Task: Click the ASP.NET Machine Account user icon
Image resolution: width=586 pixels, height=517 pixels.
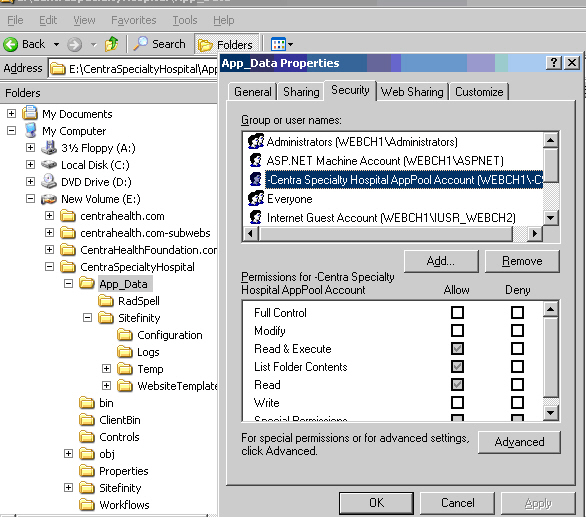Action: 256,160
